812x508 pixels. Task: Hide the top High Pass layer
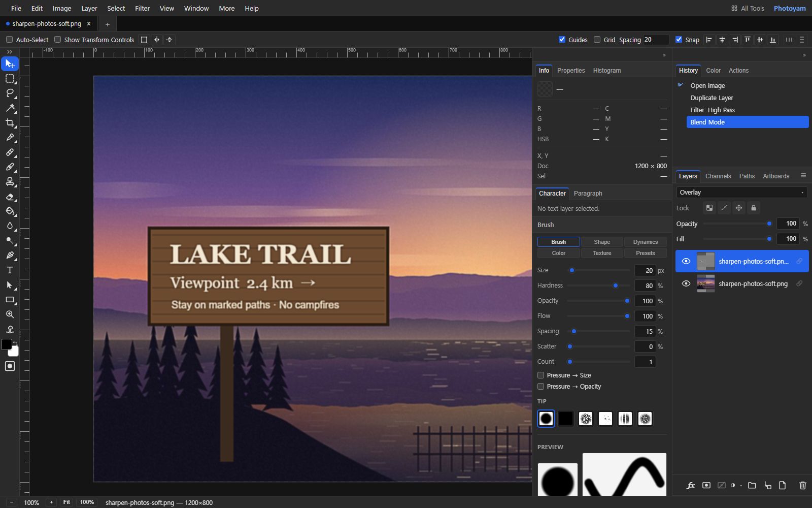point(686,261)
